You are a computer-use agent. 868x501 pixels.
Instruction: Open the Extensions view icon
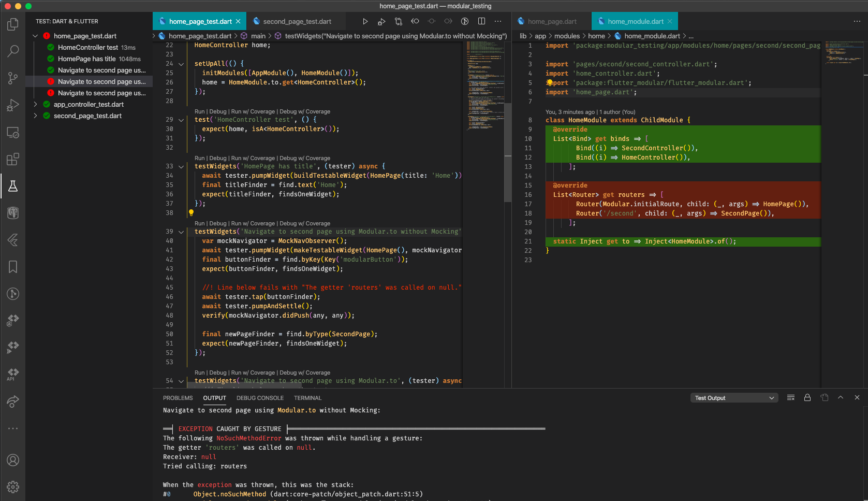[12, 159]
